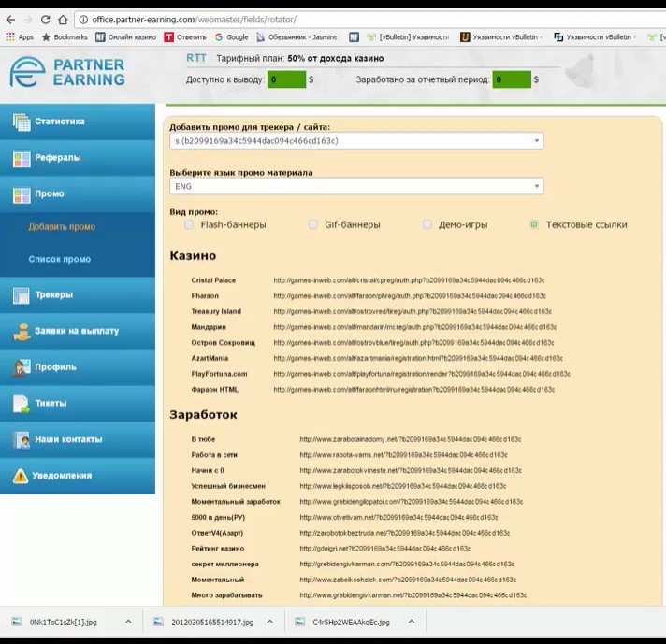Click the Промо sidebar icon

[22, 194]
